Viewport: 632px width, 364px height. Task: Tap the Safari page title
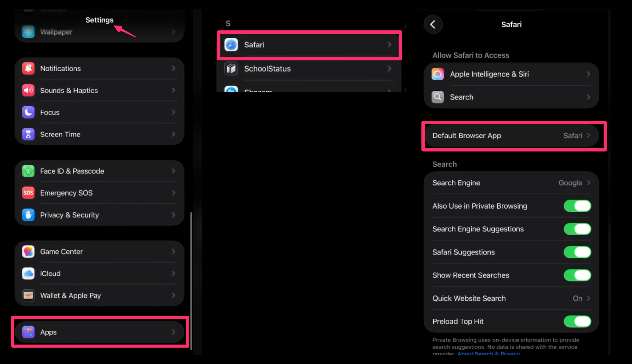[x=511, y=24]
